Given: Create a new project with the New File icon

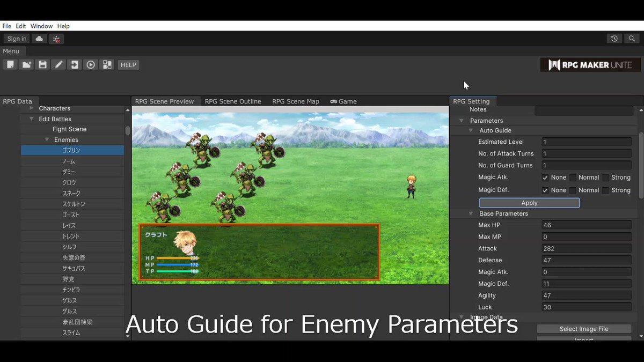Looking at the screenshot, I should coord(10,64).
